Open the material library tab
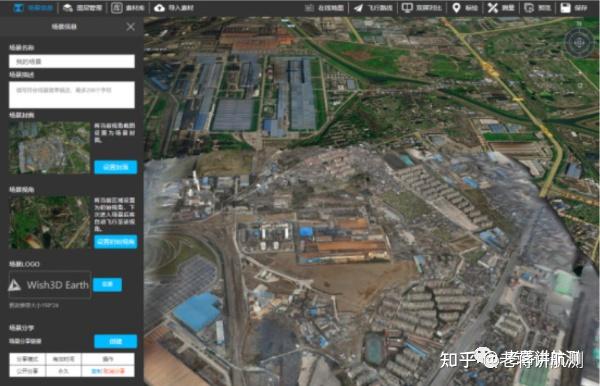This screenshot has height=386, width=600. [128, 8]
